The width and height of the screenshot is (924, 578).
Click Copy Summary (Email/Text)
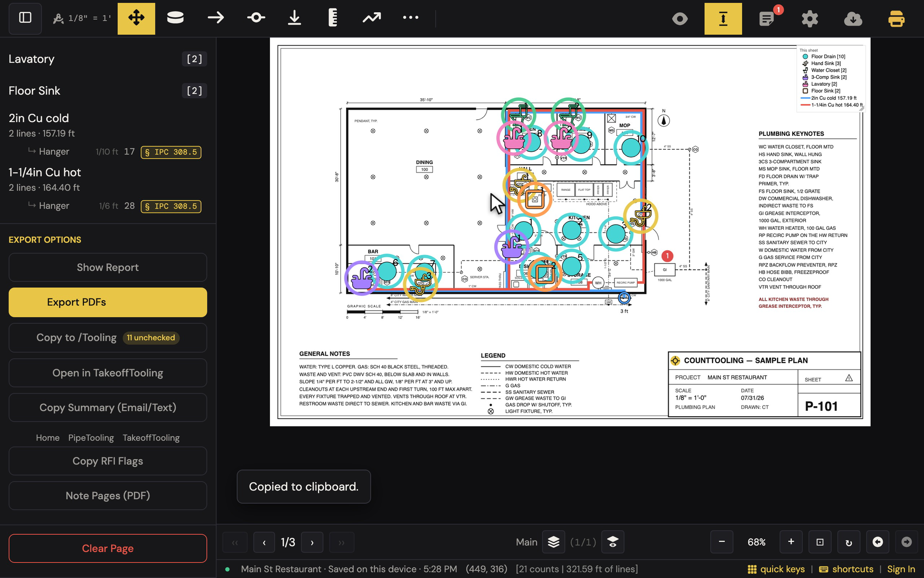click(108, 407)
